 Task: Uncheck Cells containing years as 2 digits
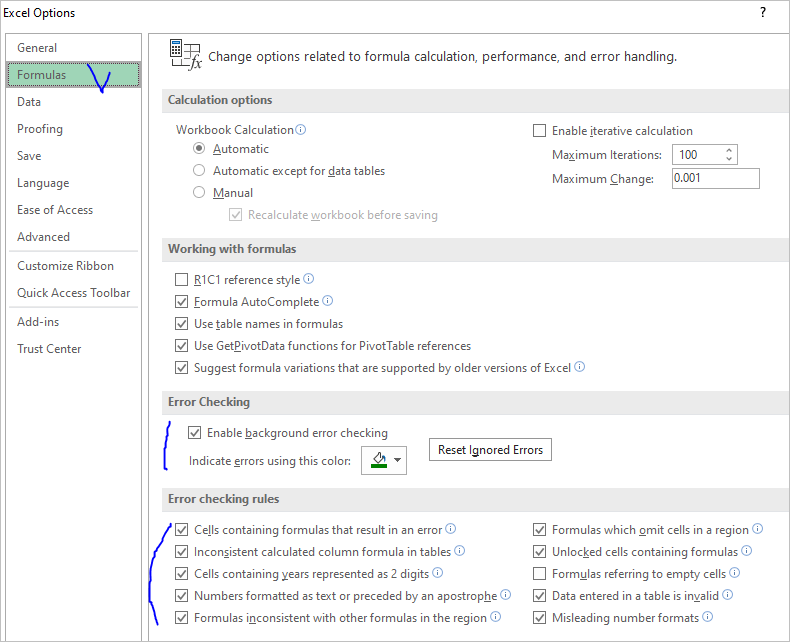pos(181,573)
